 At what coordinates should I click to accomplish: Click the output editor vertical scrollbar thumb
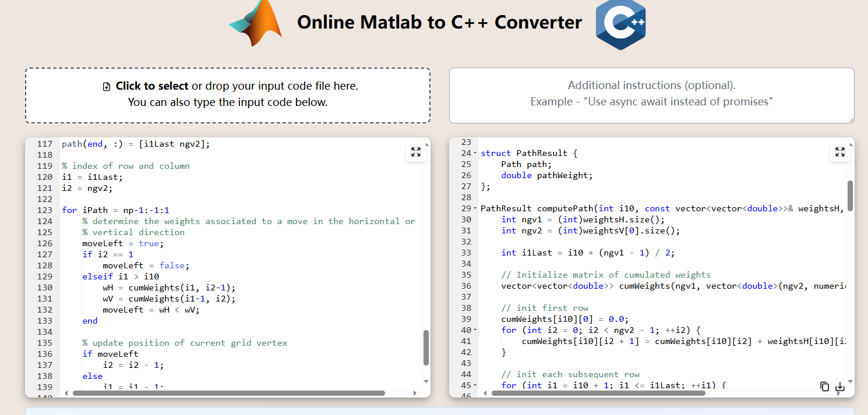coord(850,196)
